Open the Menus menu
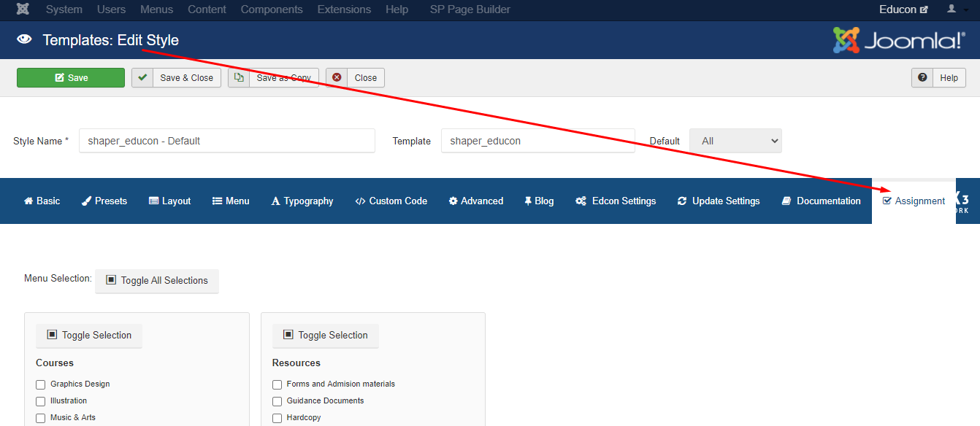The width and height of the screenshot is (980, 426). 157,9
